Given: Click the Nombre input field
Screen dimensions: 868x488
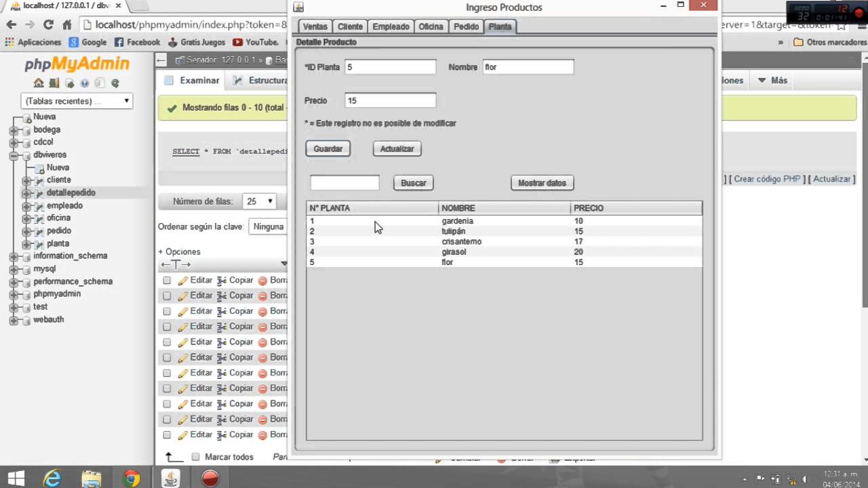Looking at the screenshot, I should click(528, 67).
